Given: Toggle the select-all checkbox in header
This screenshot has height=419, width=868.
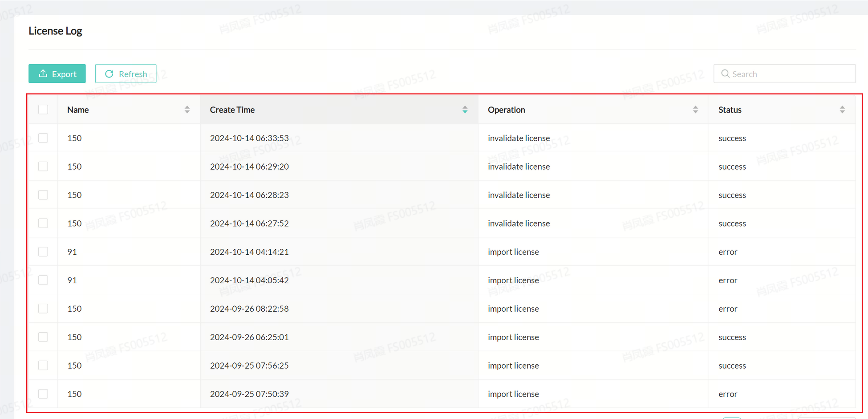Looking at the screenshot, I should [43, 110].
